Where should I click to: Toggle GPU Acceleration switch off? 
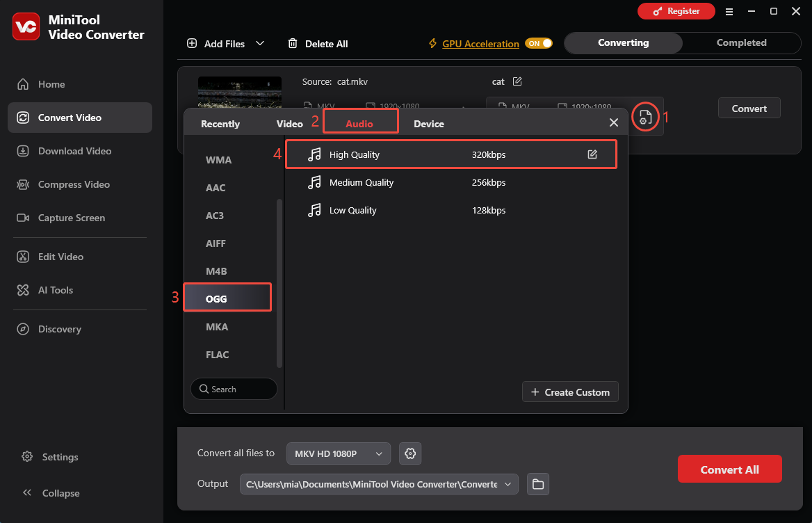tap(539, 44)
